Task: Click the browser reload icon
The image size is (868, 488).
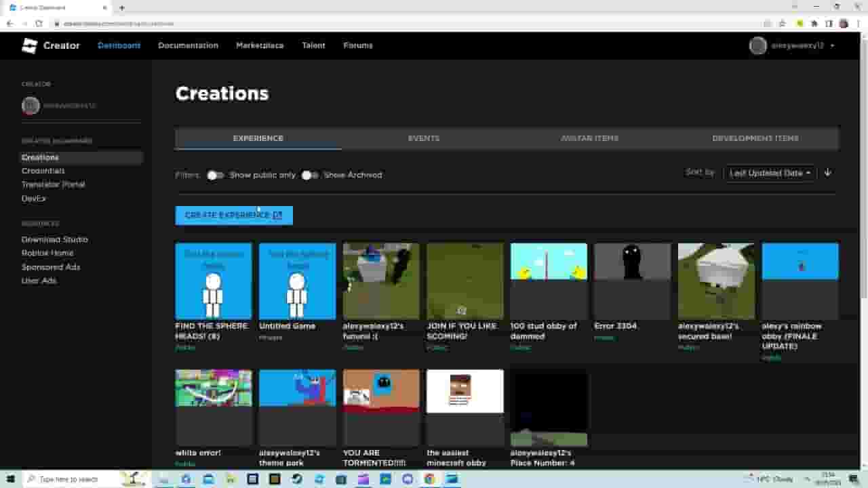Action: [x=39, y=23]
